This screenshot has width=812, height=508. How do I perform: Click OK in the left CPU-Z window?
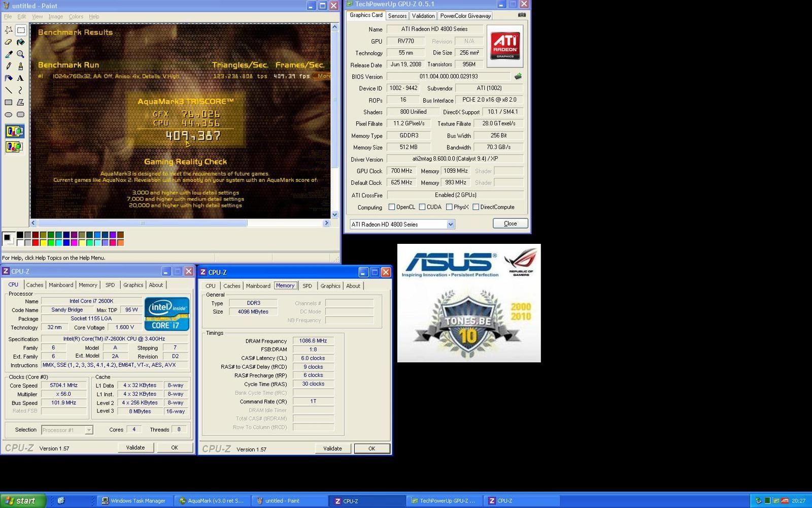175,448
